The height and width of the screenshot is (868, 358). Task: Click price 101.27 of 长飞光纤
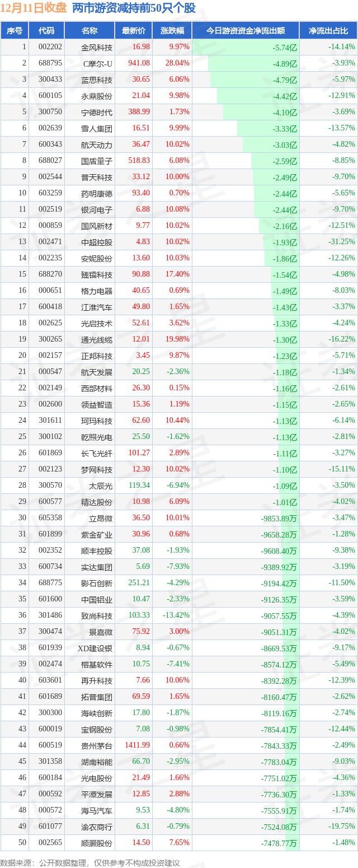139,453
